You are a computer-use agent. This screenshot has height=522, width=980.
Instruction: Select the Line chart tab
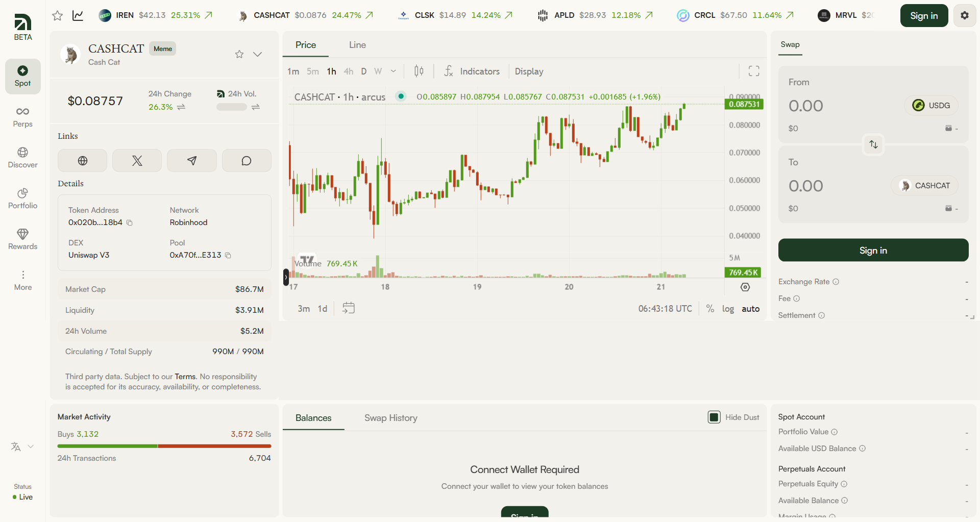[357, 45]
